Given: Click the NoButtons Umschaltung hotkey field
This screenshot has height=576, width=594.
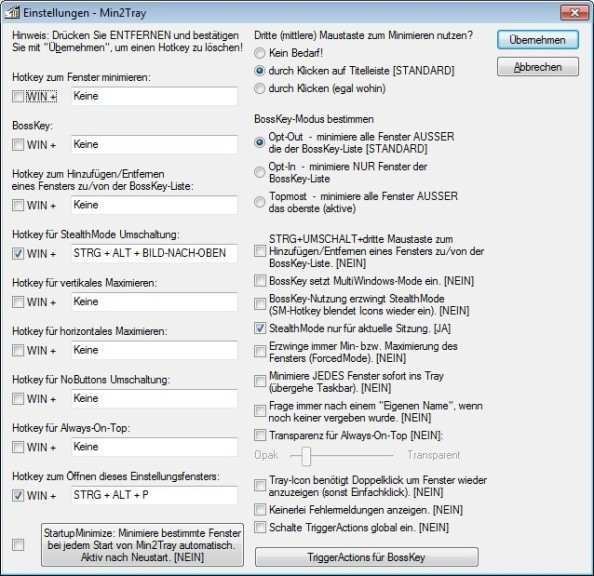Looking at the screenshot, I should pos(155,398).
